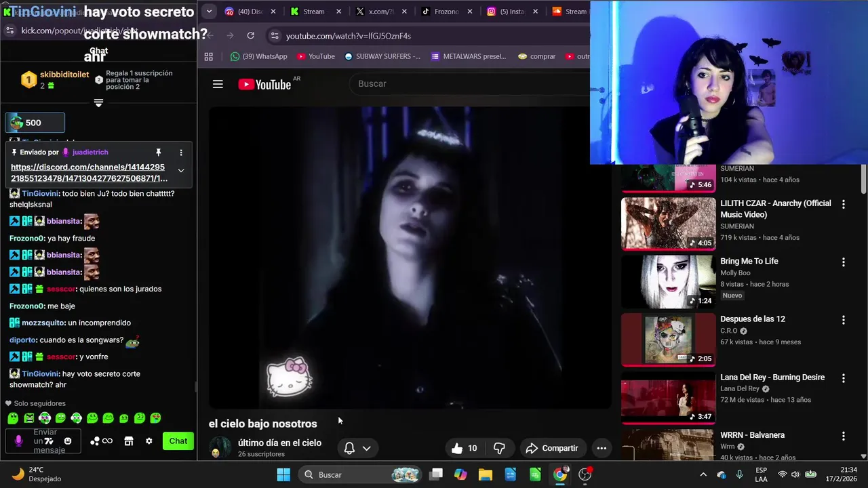
Task: Open skibbiditoilet leaderboard entry
Action: click(55, 80)
